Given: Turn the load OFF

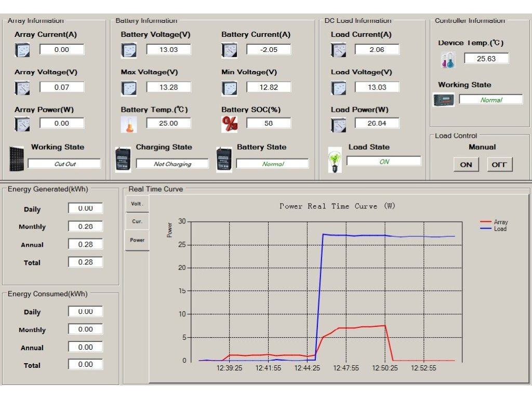Looking at the screenshot, I should [x=499, y=165].
